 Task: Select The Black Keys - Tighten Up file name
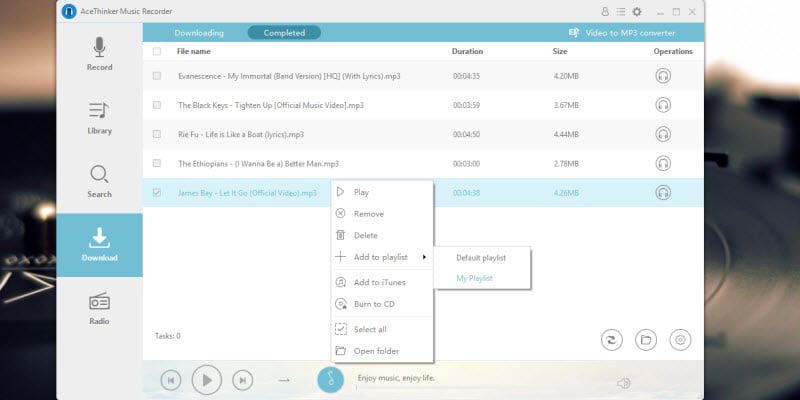pos(270,105)
